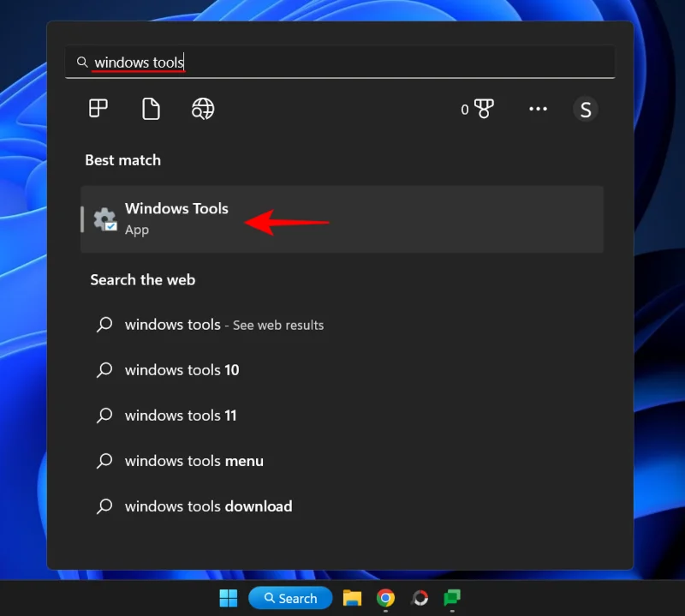Open the green chat app on the taskbar
Viewport: 685px width, 616px height.
(451, 598)
